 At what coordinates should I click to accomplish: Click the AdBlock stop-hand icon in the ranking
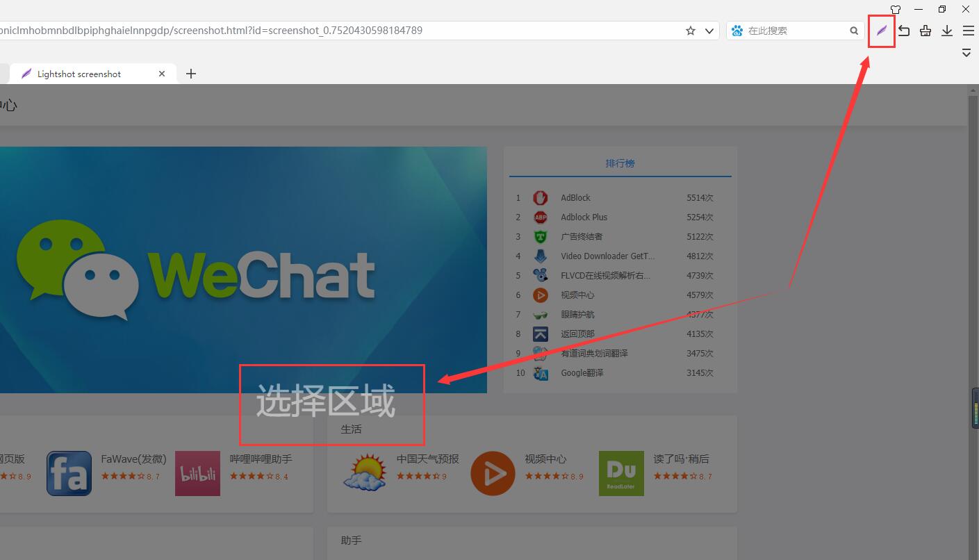pos(541,197)
